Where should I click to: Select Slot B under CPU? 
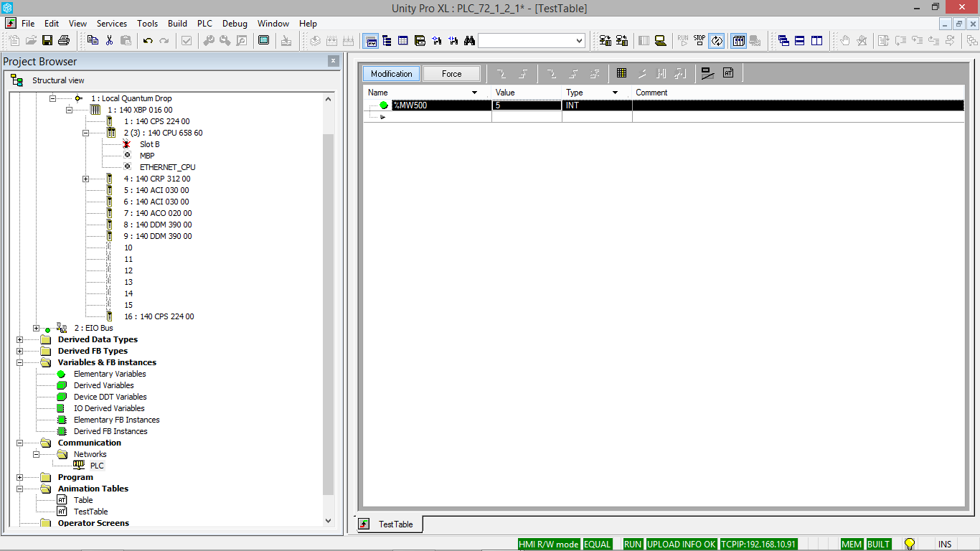[x=150, y=144]
